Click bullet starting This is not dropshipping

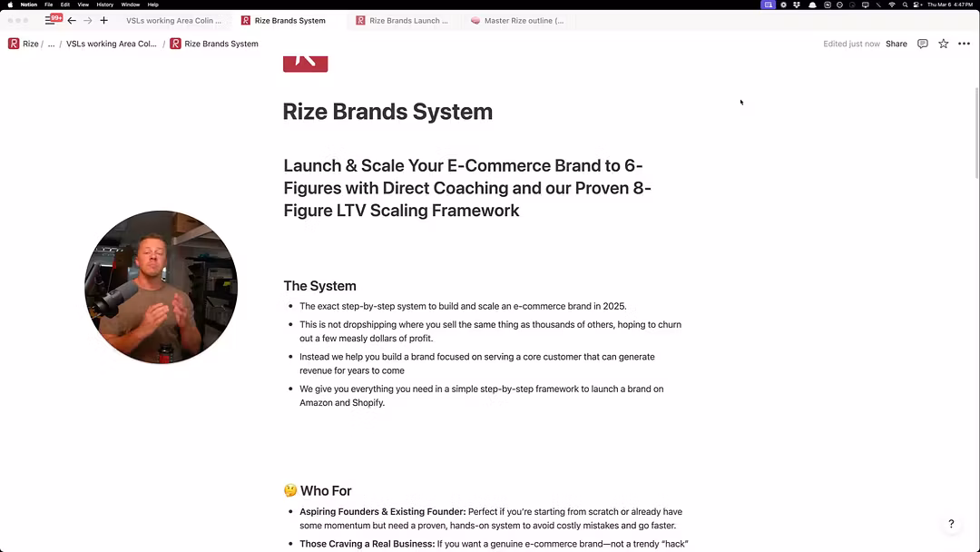(491, 331)
